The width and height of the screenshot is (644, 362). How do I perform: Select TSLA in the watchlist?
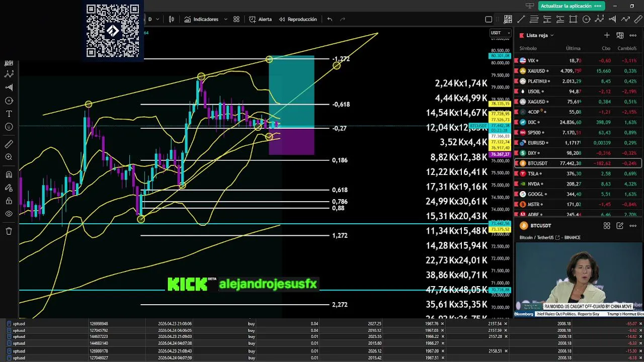[578, 173]
